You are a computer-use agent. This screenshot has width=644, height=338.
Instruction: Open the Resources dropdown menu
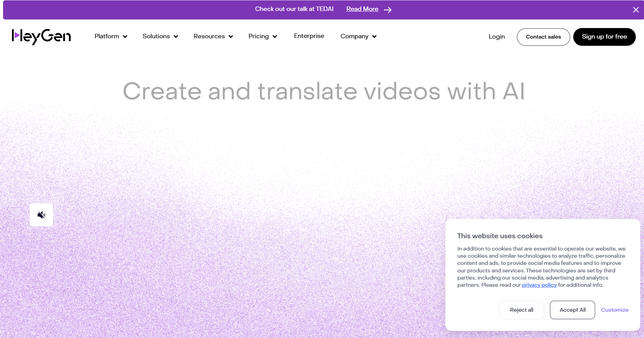pos(213,36)
